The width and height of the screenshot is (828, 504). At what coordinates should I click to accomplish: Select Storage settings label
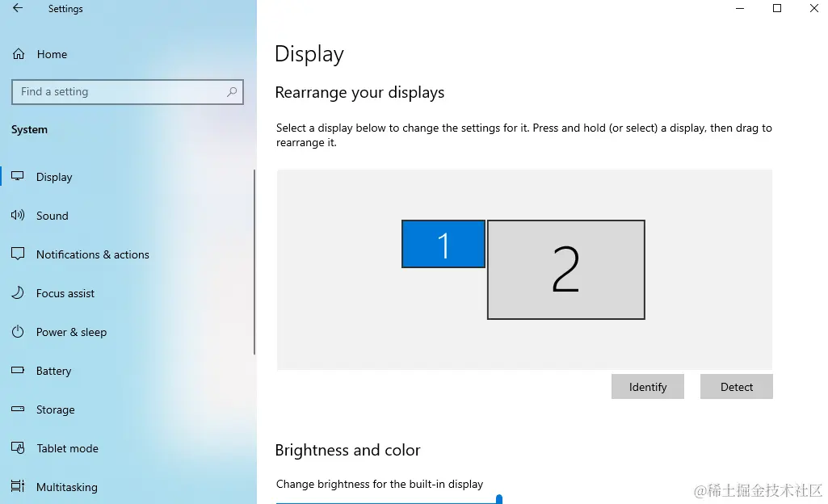(x=55, y=409)
